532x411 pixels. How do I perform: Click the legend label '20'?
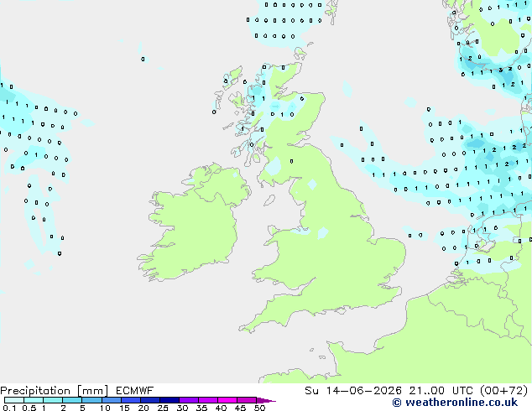point(143,408)
